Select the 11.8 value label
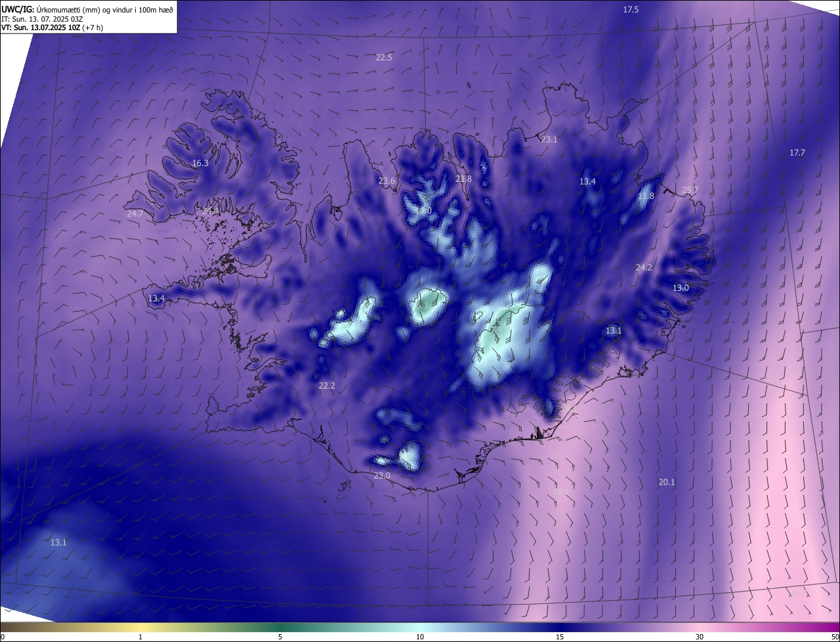This screenshot has width=840, height=642. pos(646,196)
